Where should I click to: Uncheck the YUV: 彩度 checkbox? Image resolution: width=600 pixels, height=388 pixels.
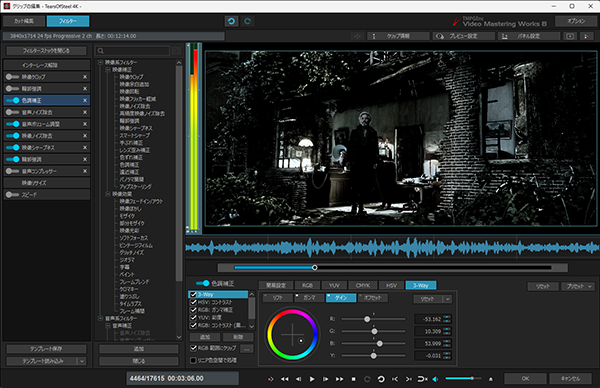pos(193,318)
